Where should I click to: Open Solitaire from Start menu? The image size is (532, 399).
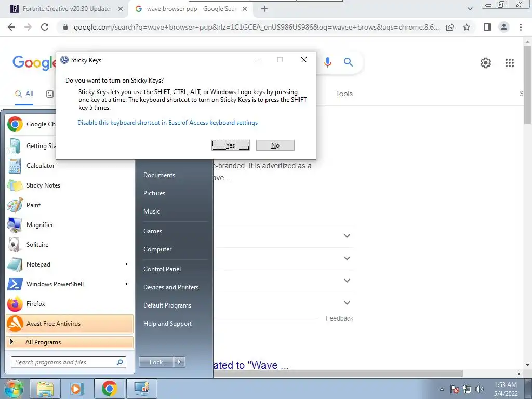(70, 244)
